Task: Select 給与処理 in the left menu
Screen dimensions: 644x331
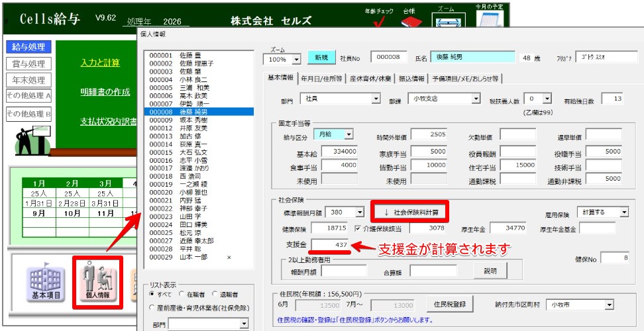Action: tap(28, 47)
